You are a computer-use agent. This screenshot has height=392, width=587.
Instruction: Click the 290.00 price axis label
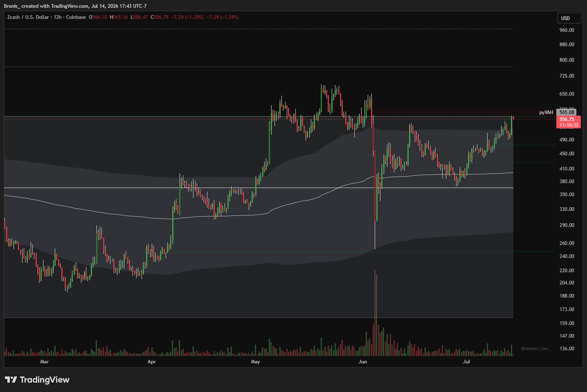[566, 225]
